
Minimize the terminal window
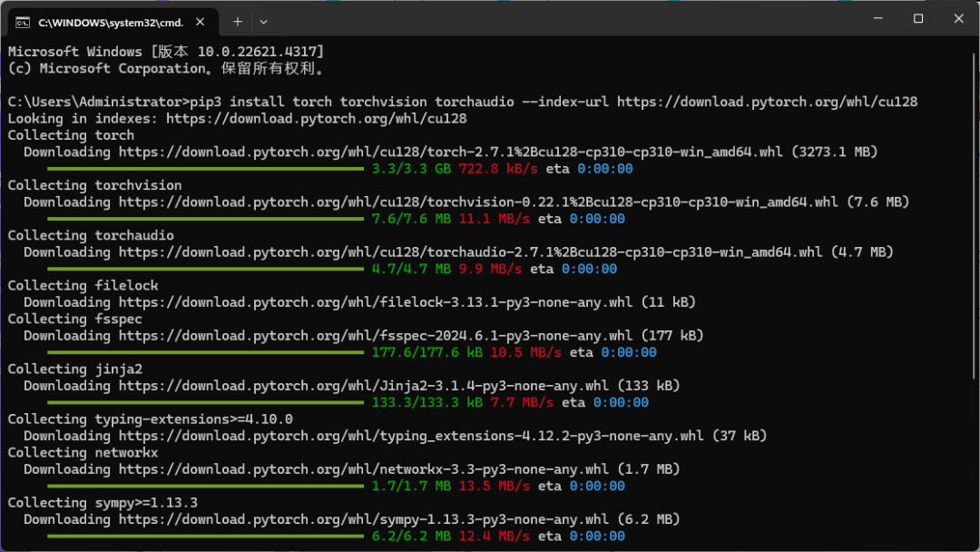click(877, 18)
